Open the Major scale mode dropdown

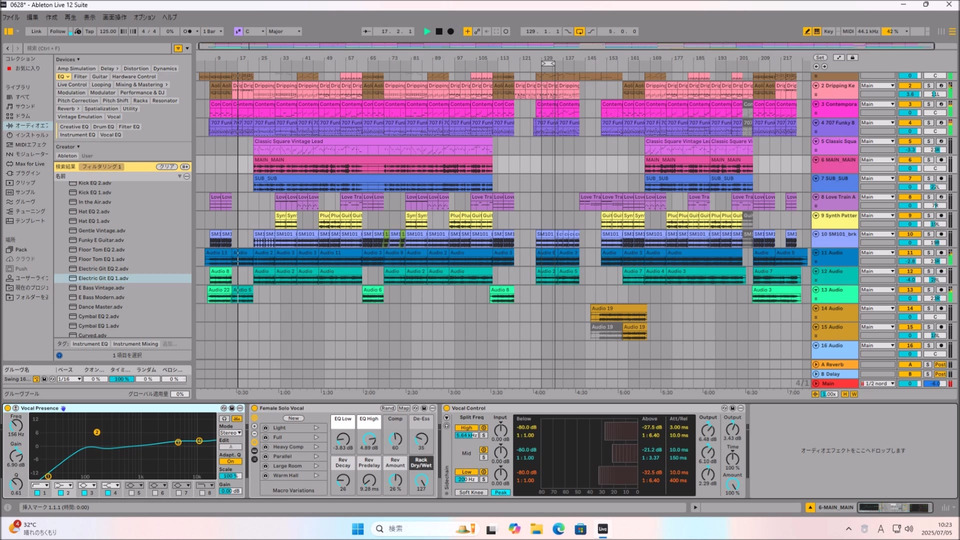point(286,31)
